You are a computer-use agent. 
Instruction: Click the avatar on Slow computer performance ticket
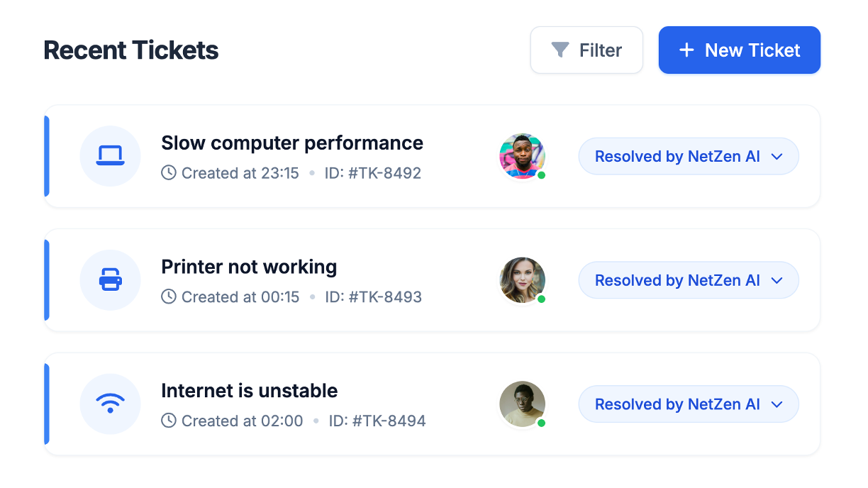(522, 156)
